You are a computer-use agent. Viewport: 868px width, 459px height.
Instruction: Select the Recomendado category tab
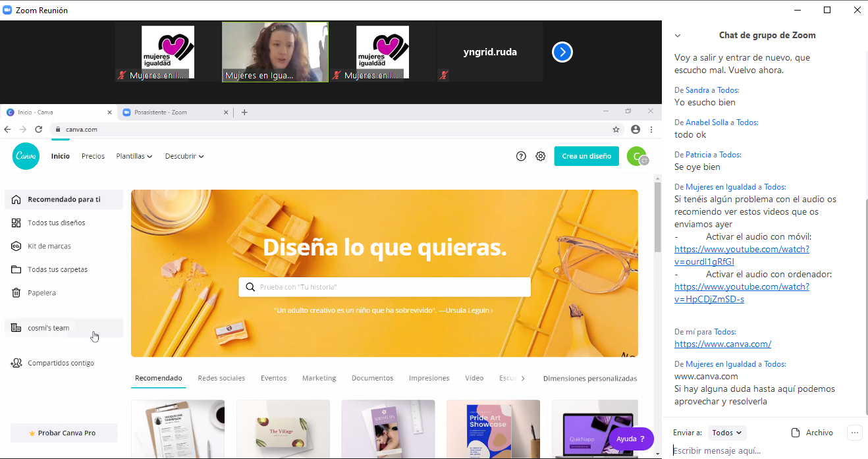(159, 378)
